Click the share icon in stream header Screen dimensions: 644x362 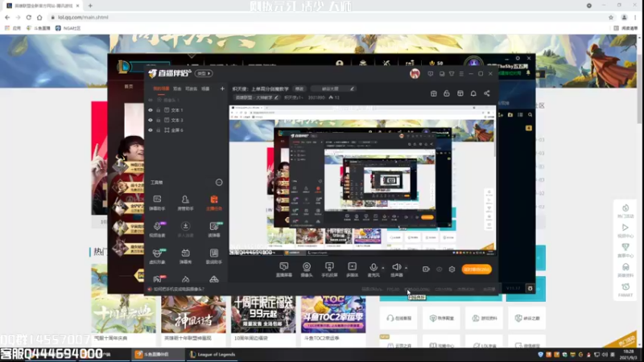487,93
